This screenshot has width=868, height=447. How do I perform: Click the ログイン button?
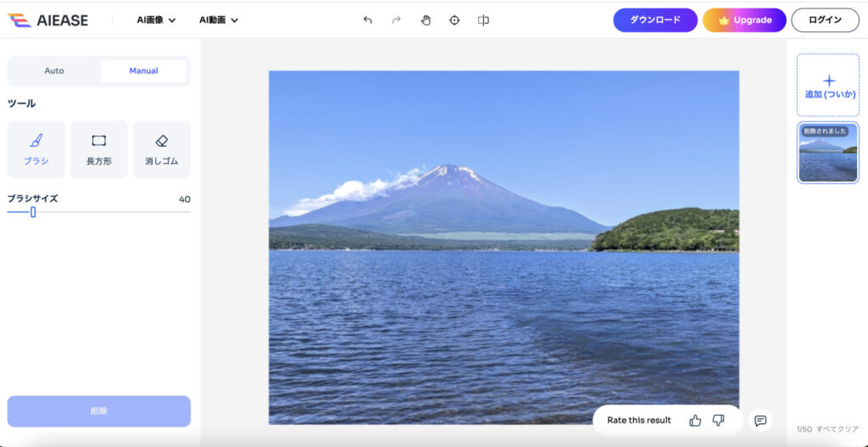(825, 20)
